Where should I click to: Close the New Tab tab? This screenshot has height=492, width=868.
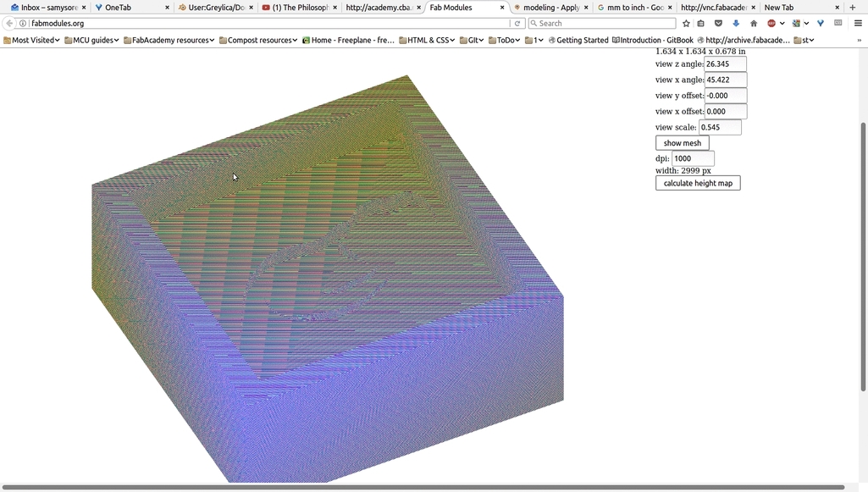tap(837, 7)
